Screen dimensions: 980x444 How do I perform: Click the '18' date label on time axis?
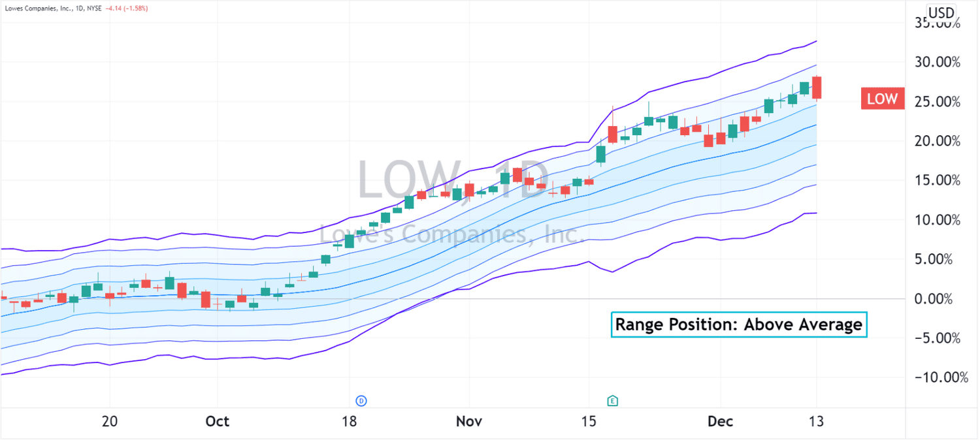click(x=350, y=422)
